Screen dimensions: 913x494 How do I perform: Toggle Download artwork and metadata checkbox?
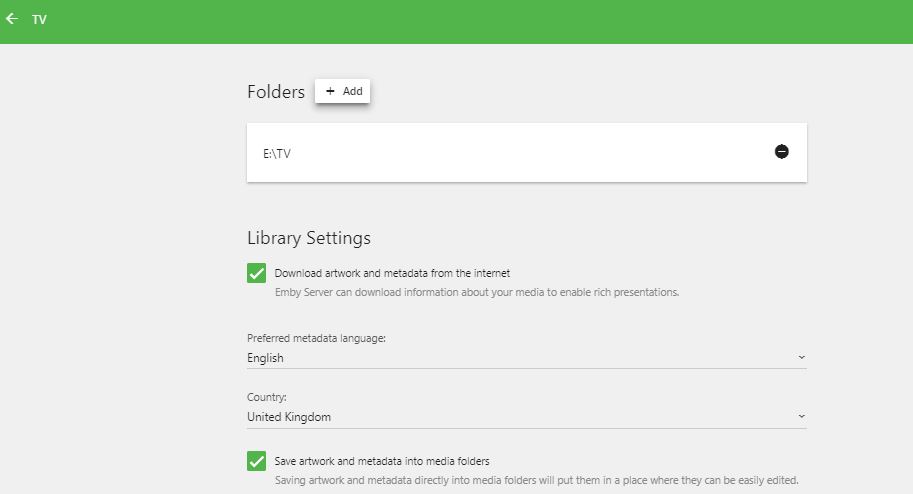coord(257,273)
